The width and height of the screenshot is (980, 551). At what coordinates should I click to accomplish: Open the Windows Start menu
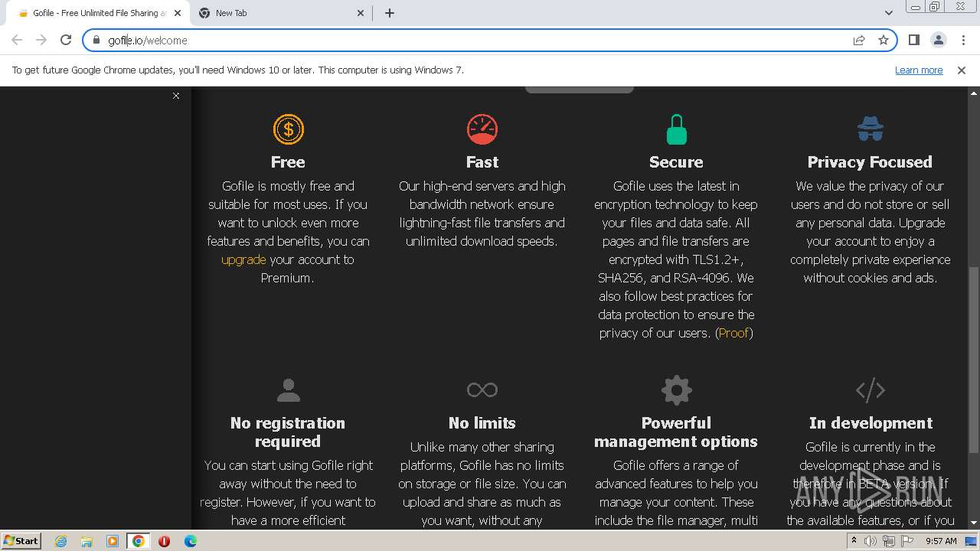click(21, 540)
